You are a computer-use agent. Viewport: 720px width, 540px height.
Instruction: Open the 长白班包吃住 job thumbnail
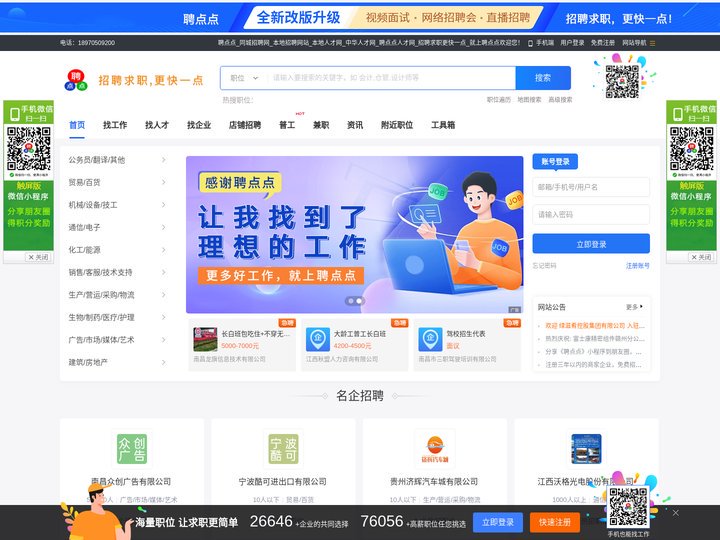coord(205,339)
